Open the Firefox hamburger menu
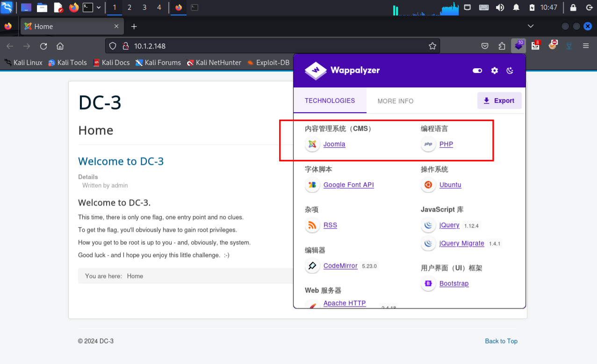Viewport: 597px width, 364px height. click(586, 46)
